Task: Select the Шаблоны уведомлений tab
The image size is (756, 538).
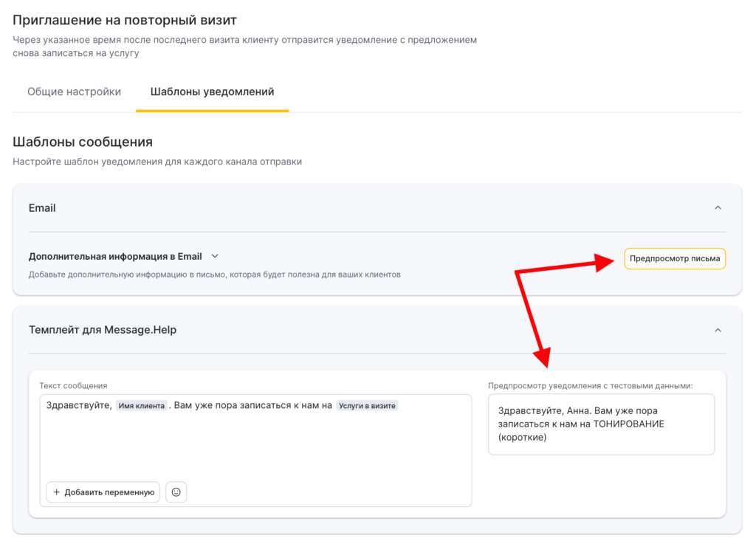Action: [x=212, y=92]
